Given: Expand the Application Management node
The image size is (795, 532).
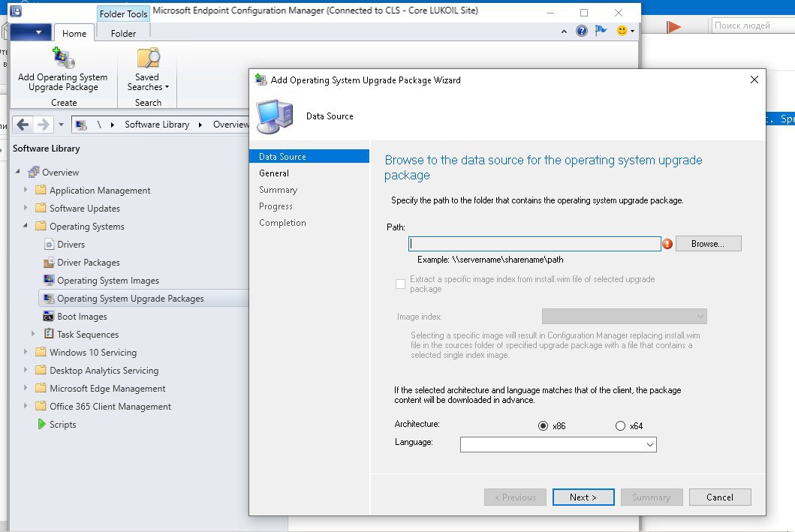Looking at the screenshot, I should pyautogui.click(x=26, y=190).
